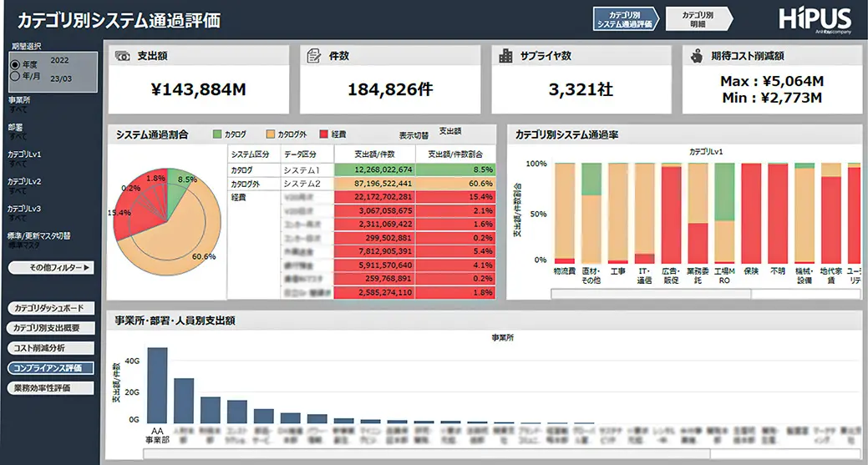Select the システム2 table row
This screenshot has width=868, height=465.
tap(362, 184)
